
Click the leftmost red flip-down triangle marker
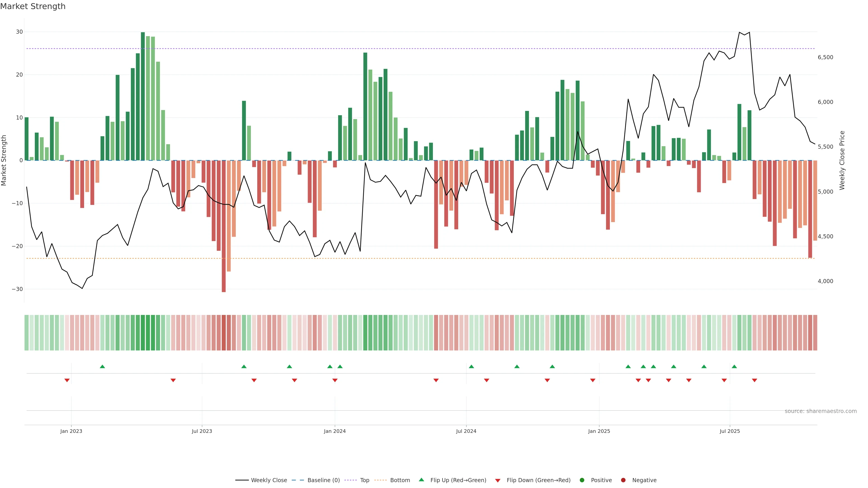coord(67,380)
